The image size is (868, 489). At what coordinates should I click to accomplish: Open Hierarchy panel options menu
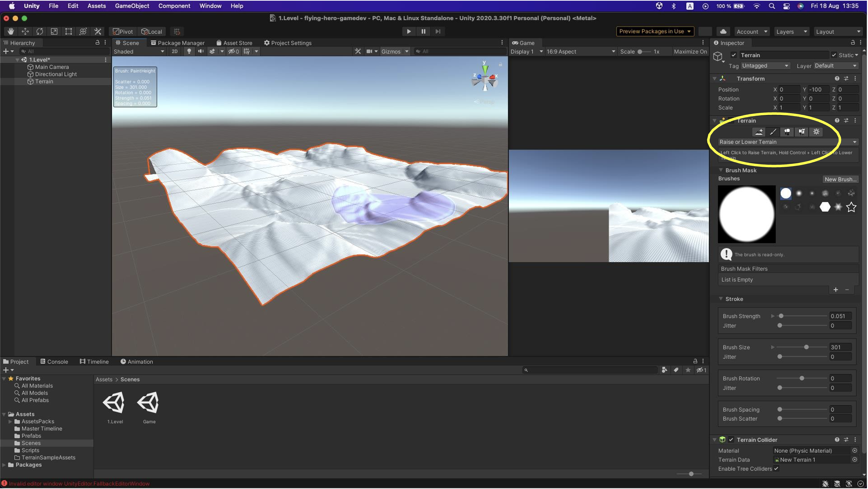[x=105, y=43]
